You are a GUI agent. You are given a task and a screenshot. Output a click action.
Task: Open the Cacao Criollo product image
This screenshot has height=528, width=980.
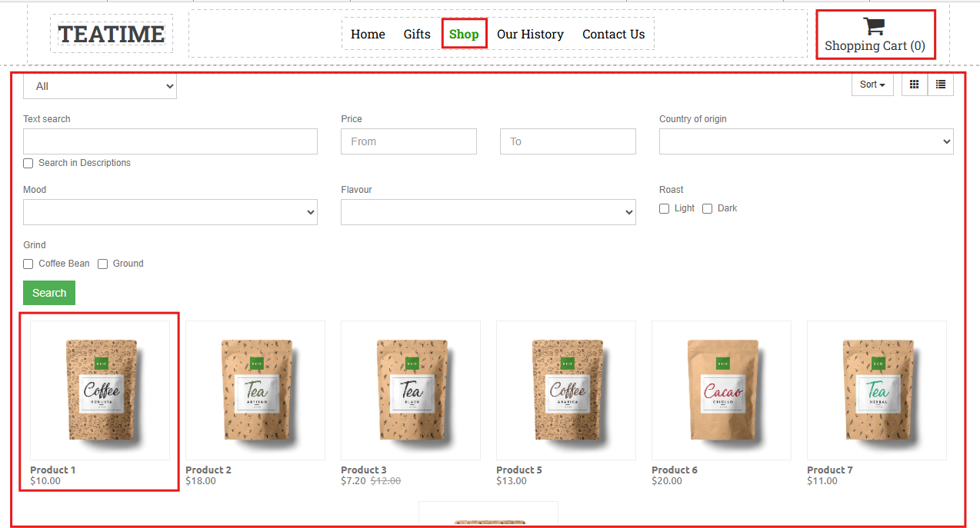722,390
